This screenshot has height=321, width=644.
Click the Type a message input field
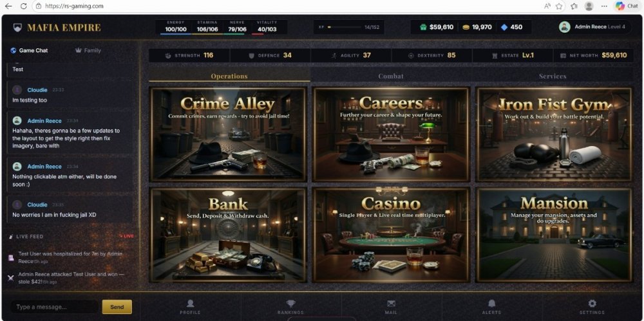click(x=54, y=307)
